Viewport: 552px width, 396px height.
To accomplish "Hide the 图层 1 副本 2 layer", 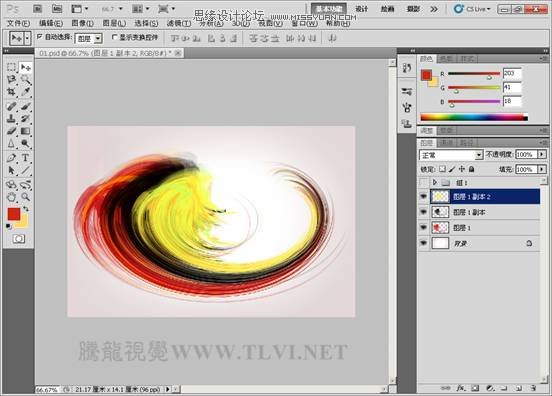I will click(424, 197).
